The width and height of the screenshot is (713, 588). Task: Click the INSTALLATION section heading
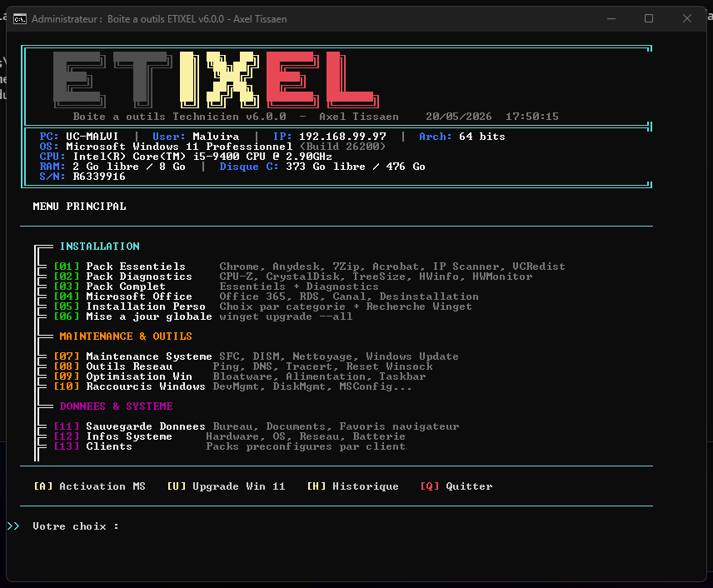[100, 247]
